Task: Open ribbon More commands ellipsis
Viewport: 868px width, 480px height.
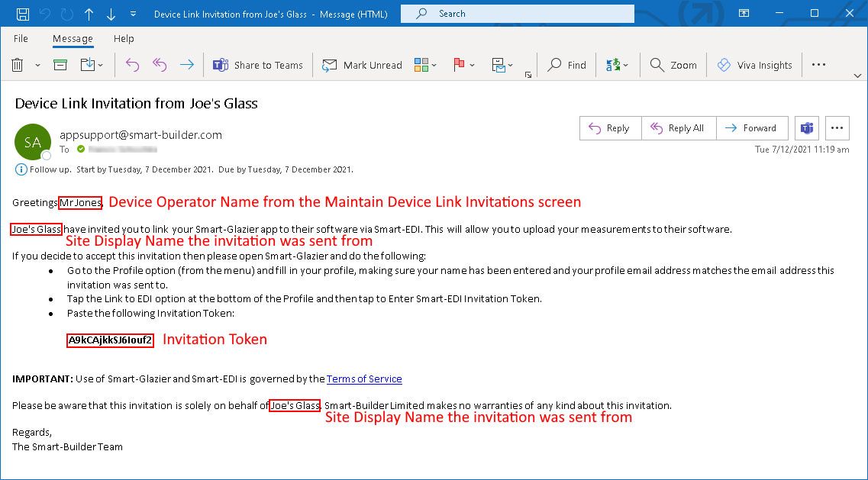Action: (x=818, y=65)
